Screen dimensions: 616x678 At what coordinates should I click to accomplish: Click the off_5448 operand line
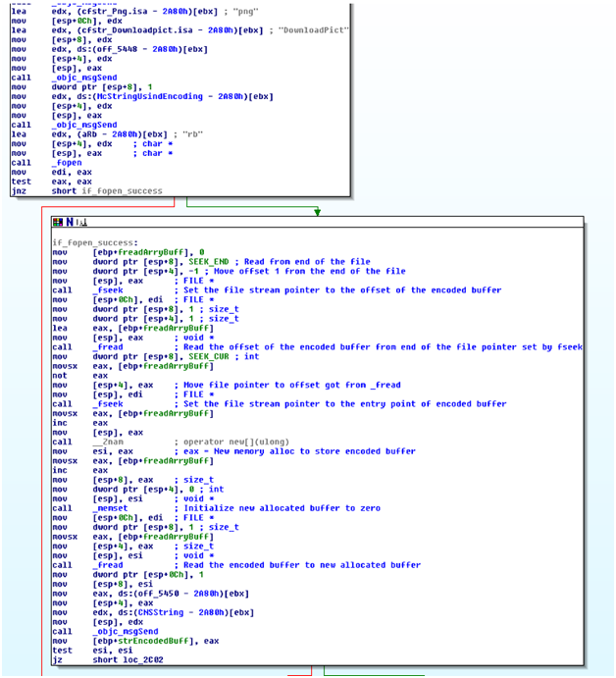[x=109, y=50]
